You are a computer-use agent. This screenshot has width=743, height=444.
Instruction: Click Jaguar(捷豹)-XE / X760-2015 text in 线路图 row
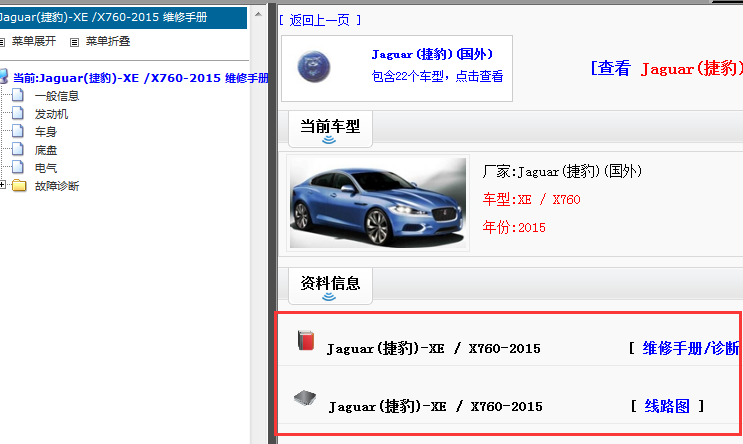[435, 407]
